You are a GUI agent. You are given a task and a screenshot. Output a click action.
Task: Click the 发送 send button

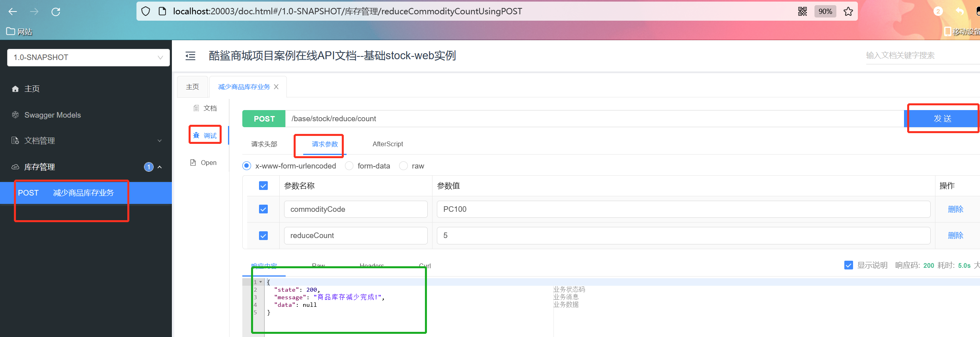coord(942,118)
